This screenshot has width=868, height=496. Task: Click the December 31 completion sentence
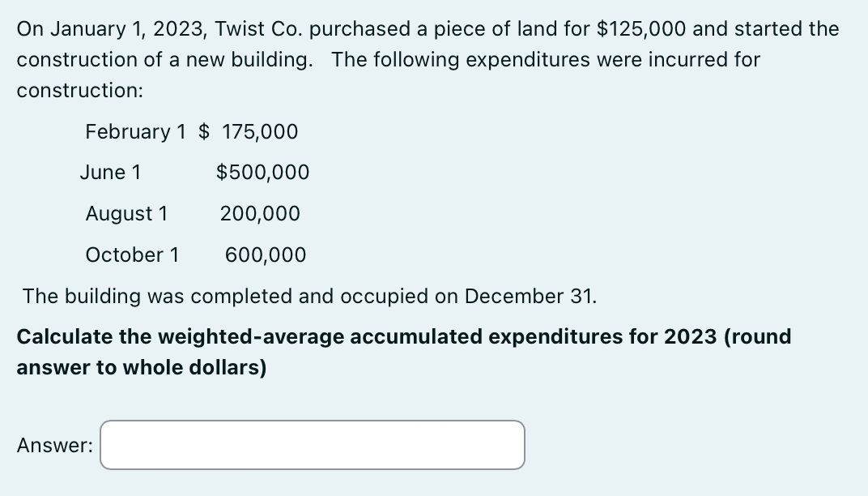[308, 296]
